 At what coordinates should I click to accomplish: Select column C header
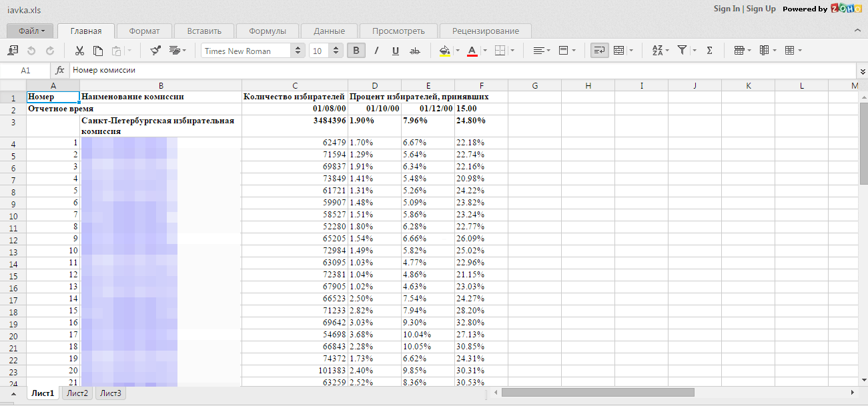[295, 85]
